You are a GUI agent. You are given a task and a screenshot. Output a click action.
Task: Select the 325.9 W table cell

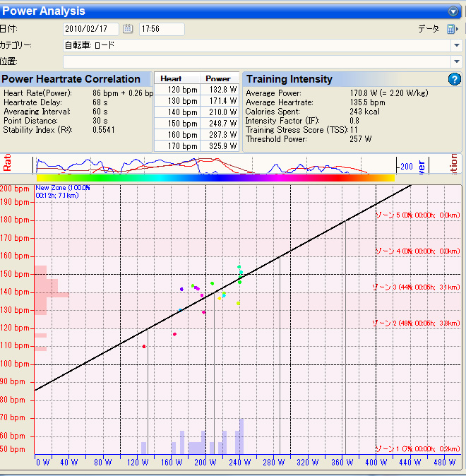pyautogui.click(x=219, y=146)
